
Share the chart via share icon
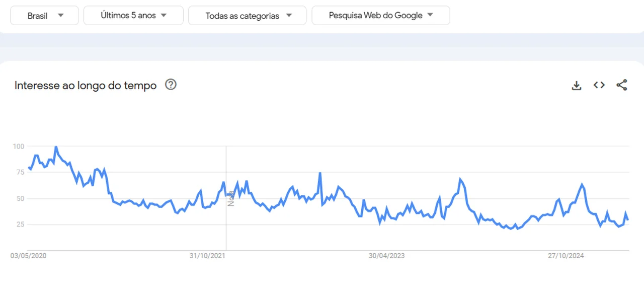click(622, 85)
